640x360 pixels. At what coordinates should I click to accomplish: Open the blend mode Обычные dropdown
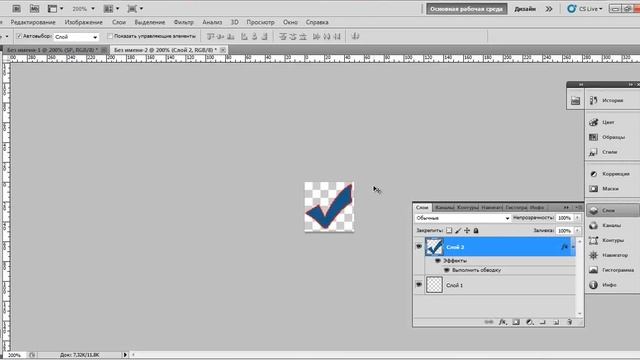[462, 218]
